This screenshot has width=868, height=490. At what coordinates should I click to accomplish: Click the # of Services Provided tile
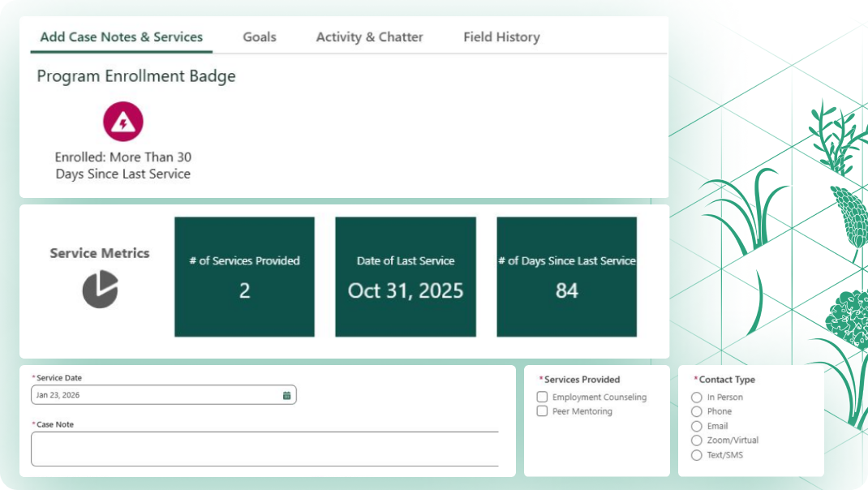[245, 277]
